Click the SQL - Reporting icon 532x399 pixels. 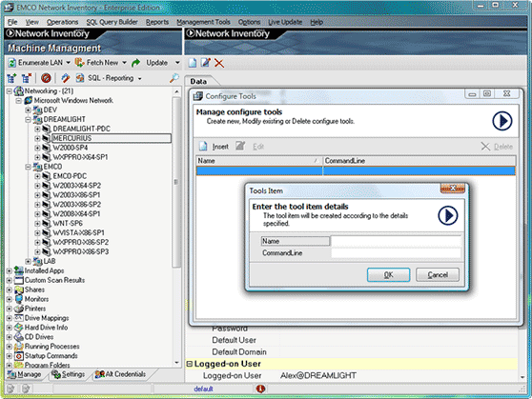pos(80,78)
